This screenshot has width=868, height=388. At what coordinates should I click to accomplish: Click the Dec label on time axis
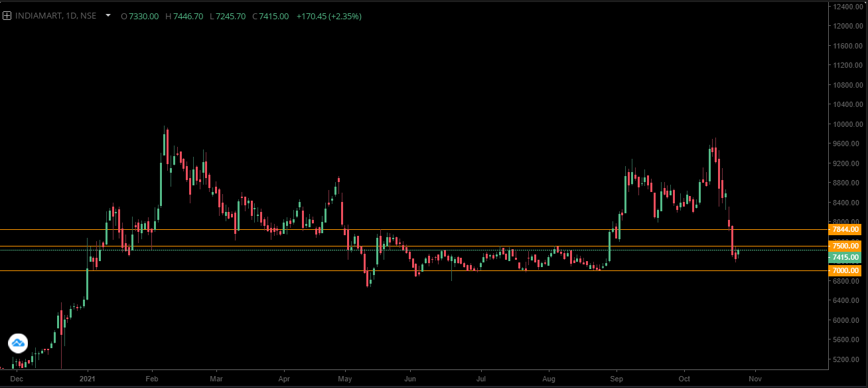[x=17, y=379]
